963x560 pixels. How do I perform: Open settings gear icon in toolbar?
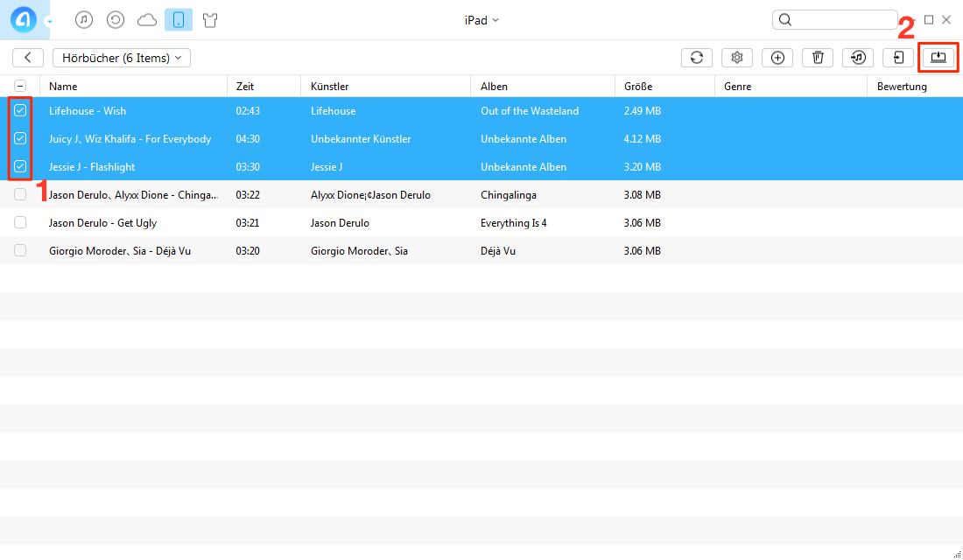pyautogui.click(x=737, y=58)
